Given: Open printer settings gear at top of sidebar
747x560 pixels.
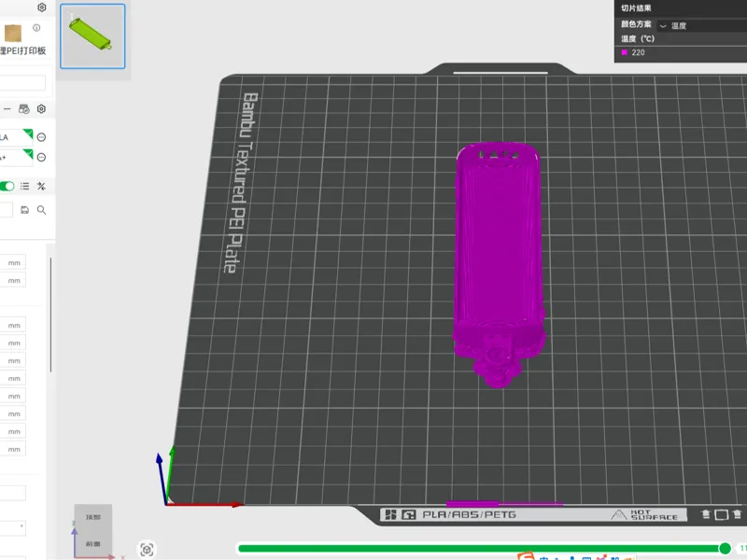Looking at the screenshot, I should coord(41,7).
